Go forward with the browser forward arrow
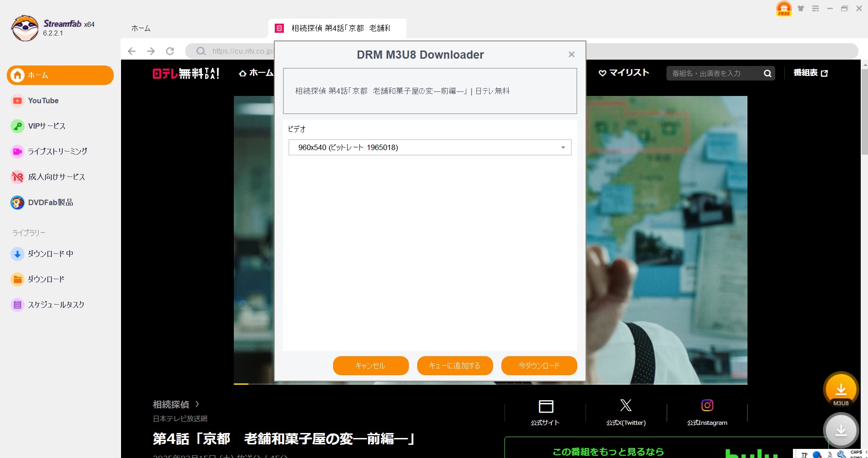This screenshot has height=458, width=868. [x=151, y=51]
